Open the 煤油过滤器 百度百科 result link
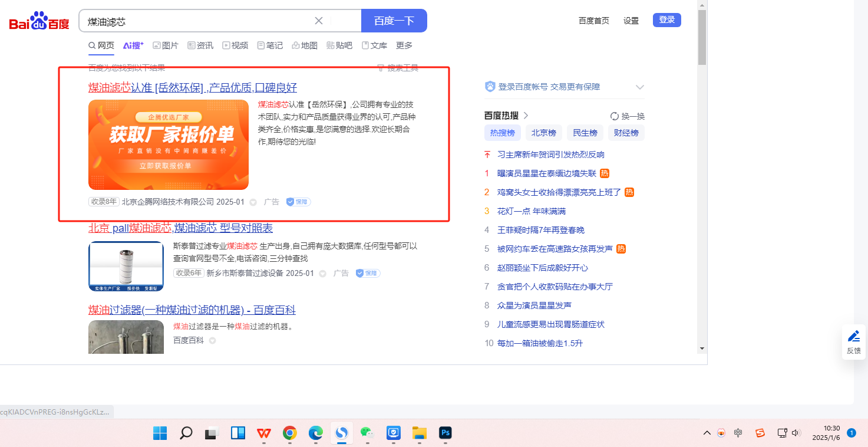The image size is (868, 447). point(192,310)
